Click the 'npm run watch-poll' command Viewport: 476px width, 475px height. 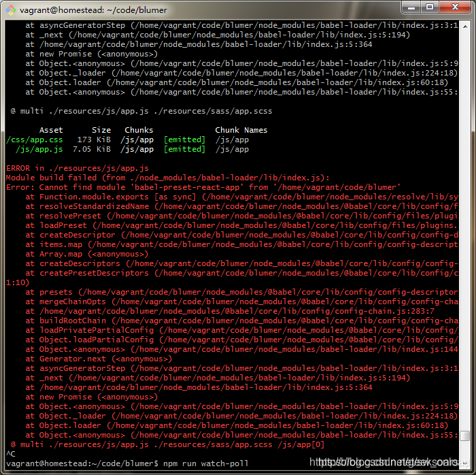[206, 463]
